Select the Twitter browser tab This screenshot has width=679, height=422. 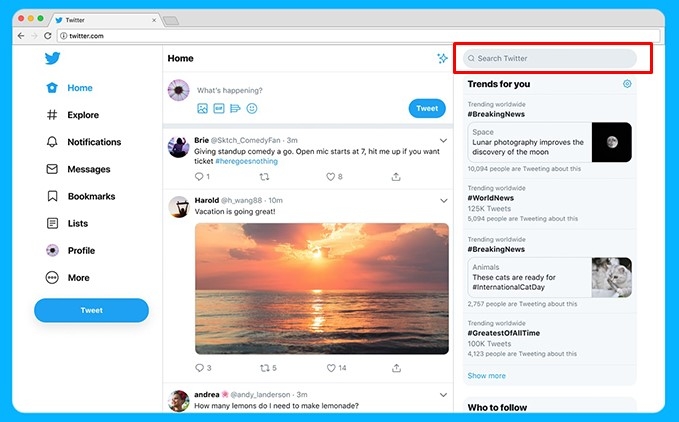click(x=106, y=20)
